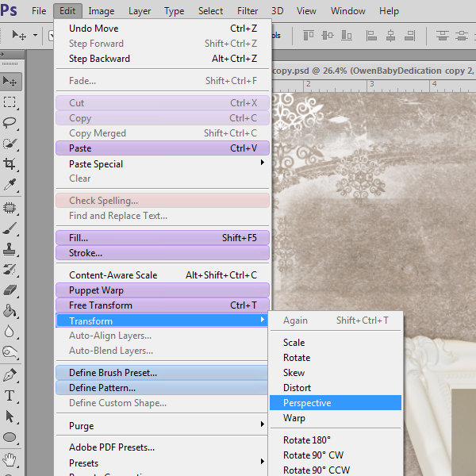The width and height of the screenshot is (476, 476).
Task: Open the Help menu
Action: click(x=389, y=11)
